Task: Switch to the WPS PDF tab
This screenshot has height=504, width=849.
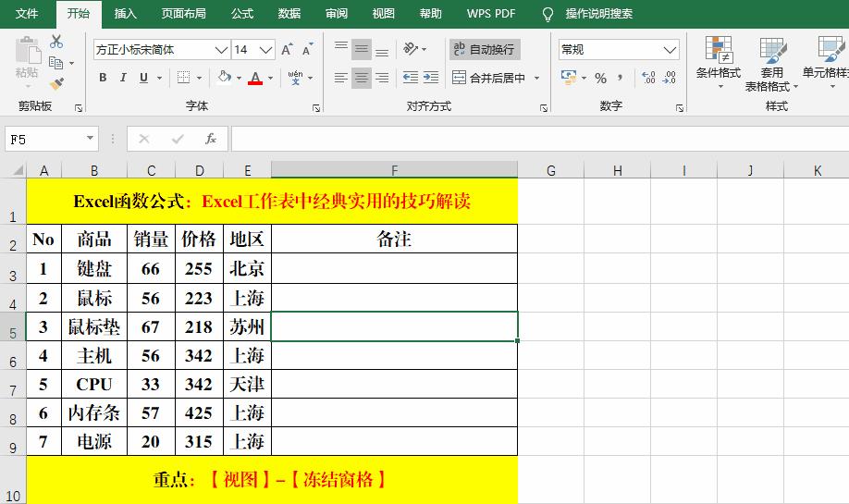Action: tap(491, 14)
